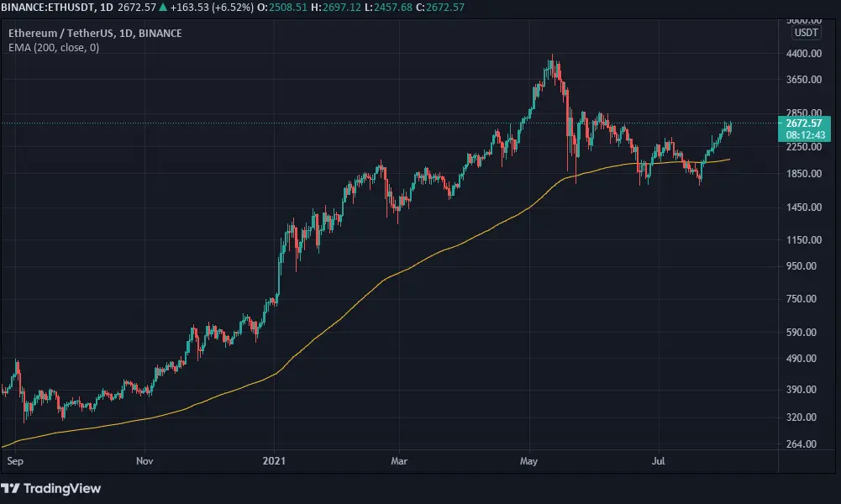Click the 1150.00 price axis label
This screenshot has width=841, height=504.
[803, 240]
